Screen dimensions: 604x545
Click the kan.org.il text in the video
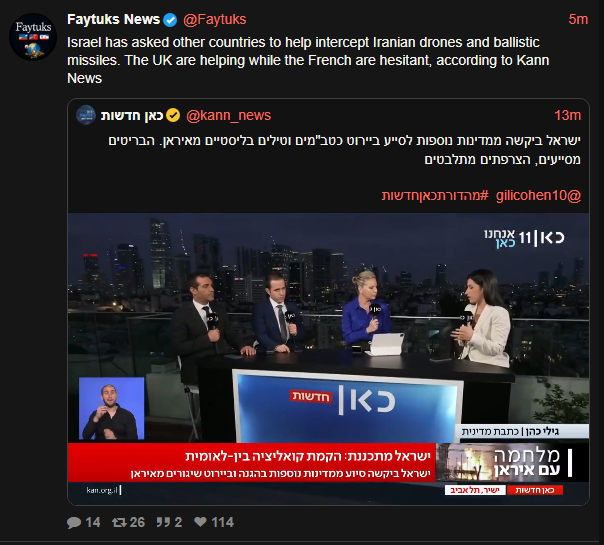coord(102,490)
